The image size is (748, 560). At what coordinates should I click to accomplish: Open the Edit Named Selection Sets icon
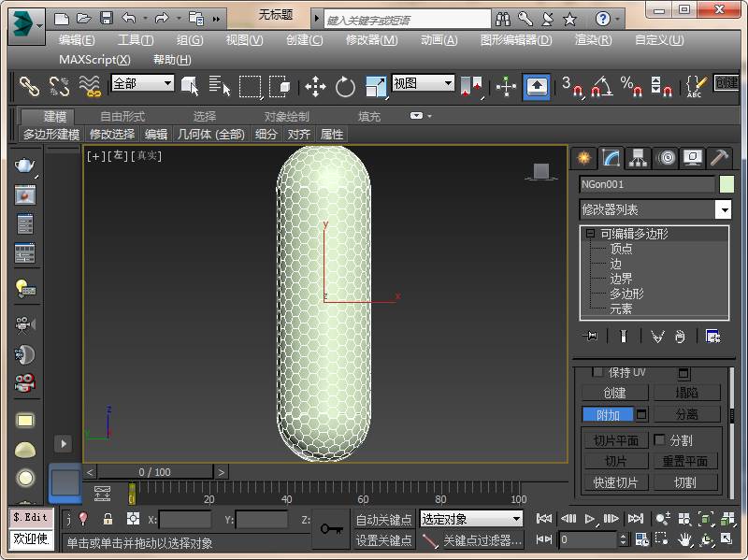click(696, 87)
